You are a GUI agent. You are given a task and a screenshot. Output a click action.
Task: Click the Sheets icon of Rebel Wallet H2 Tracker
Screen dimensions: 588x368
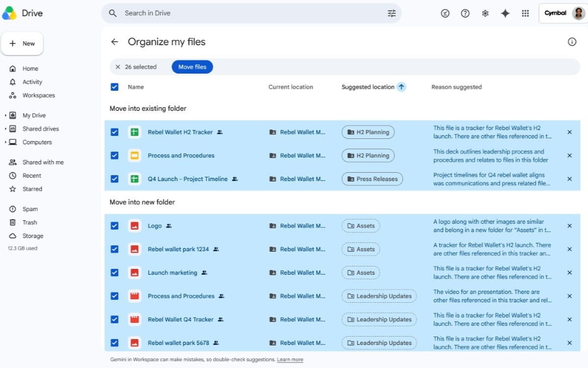(x=134, y=132)
